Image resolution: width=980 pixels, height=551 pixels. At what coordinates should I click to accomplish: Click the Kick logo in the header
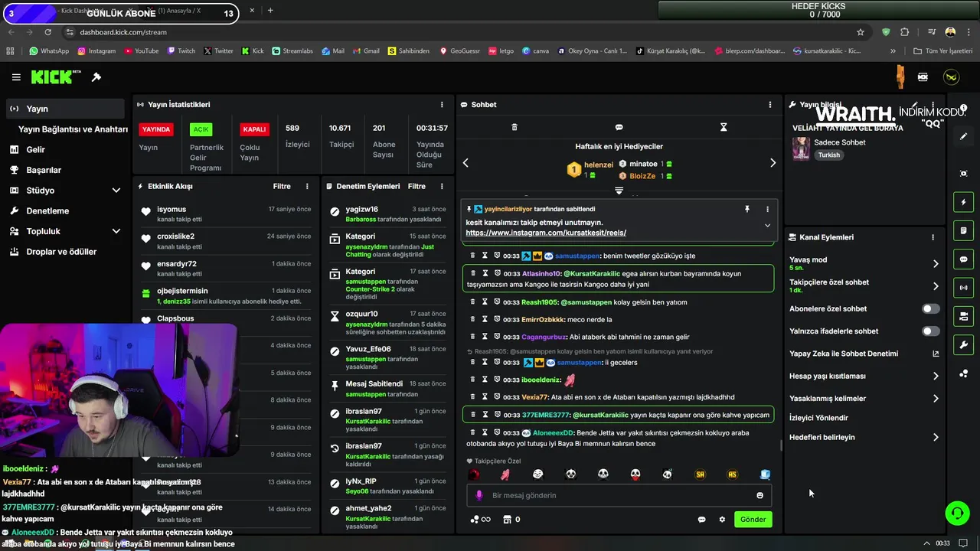pyautogui.click(x=55, y=77)
